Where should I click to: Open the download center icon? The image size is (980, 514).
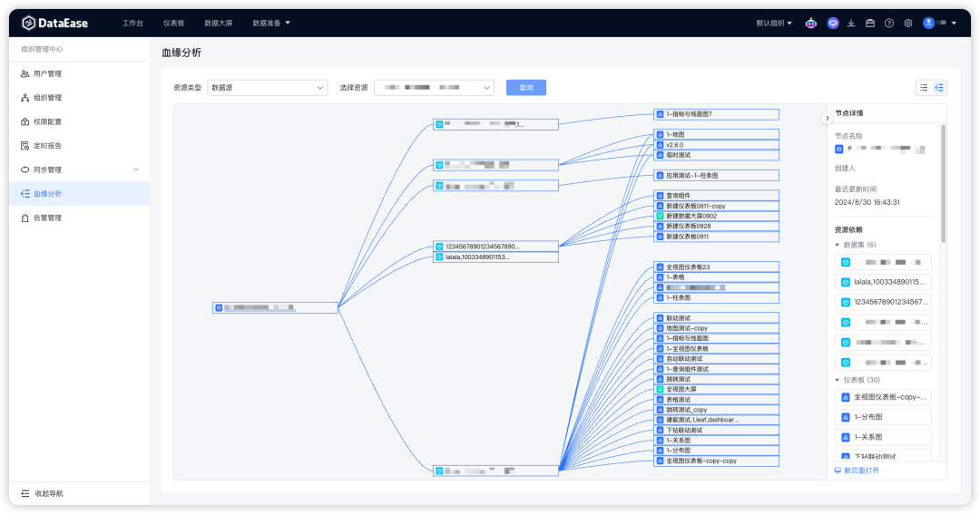pos(851,23)
